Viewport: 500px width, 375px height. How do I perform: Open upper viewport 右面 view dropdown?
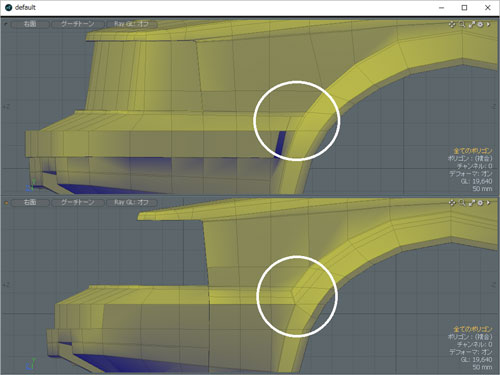tap(30, 24)
